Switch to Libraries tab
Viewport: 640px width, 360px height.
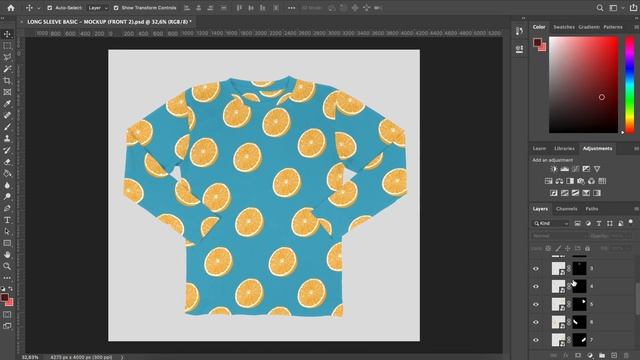[x=564, y=149]
